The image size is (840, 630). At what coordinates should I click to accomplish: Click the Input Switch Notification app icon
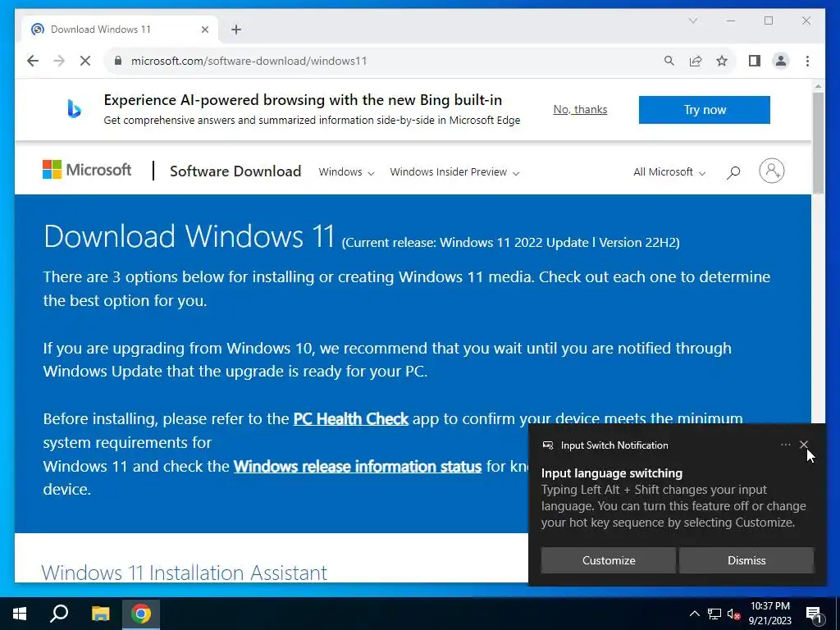[547, 445]
